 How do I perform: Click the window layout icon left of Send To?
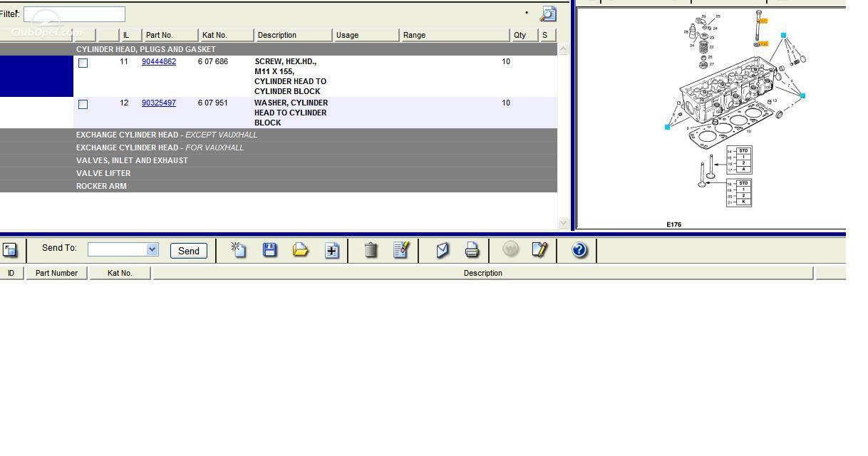pyautogui.click(x=10, y=250)
